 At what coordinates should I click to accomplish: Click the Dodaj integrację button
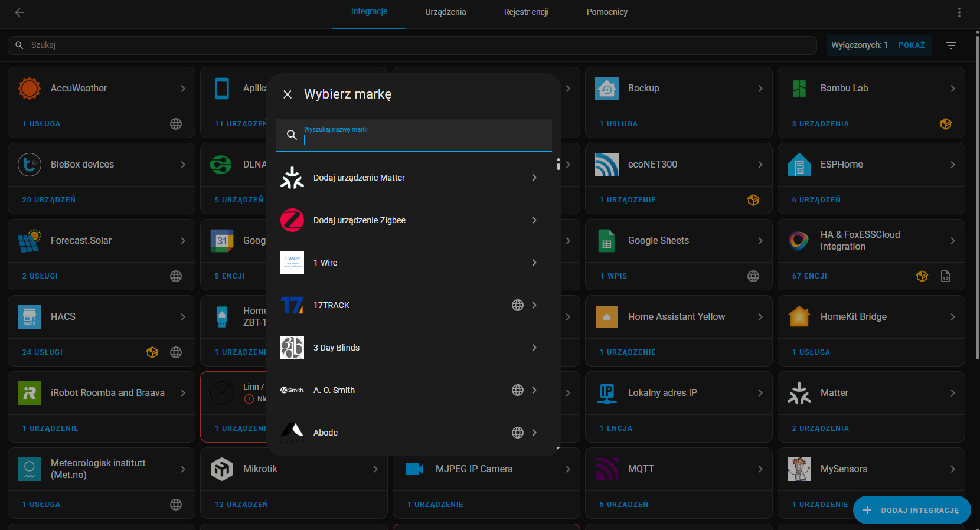coord(912,510)
